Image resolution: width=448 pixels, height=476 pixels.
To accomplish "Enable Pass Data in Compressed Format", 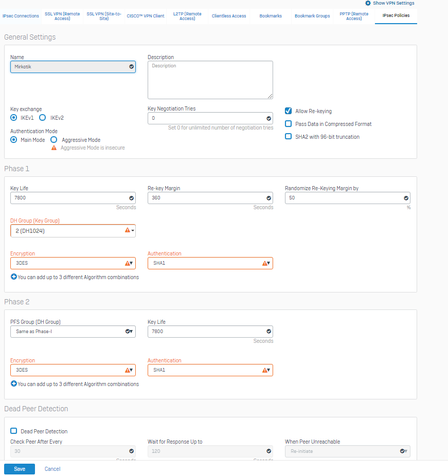I will [x=289, y=124].
